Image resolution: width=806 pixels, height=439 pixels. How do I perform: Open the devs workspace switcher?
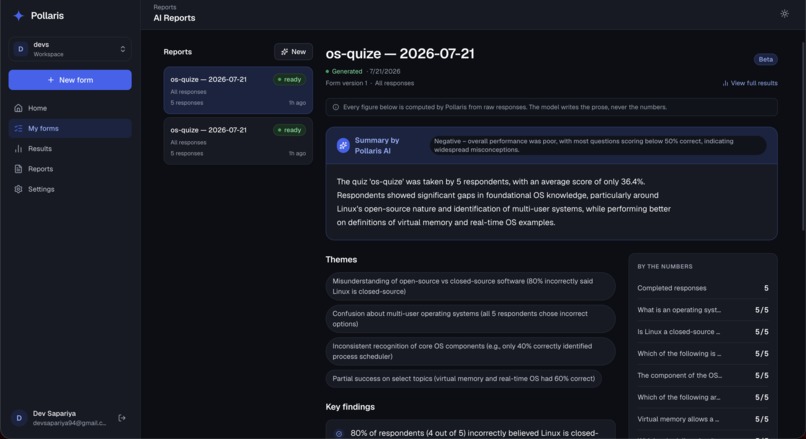[x=70, y=49]
